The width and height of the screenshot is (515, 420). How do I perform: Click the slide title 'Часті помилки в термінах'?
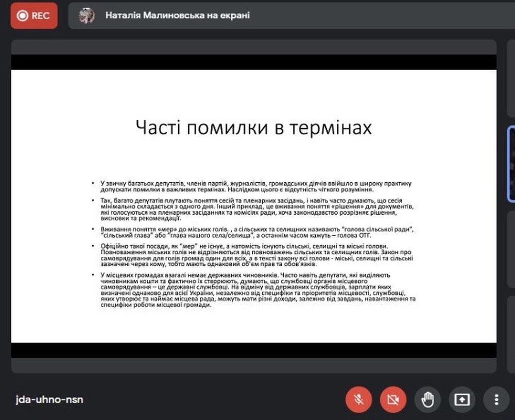[x=253, y=128]
